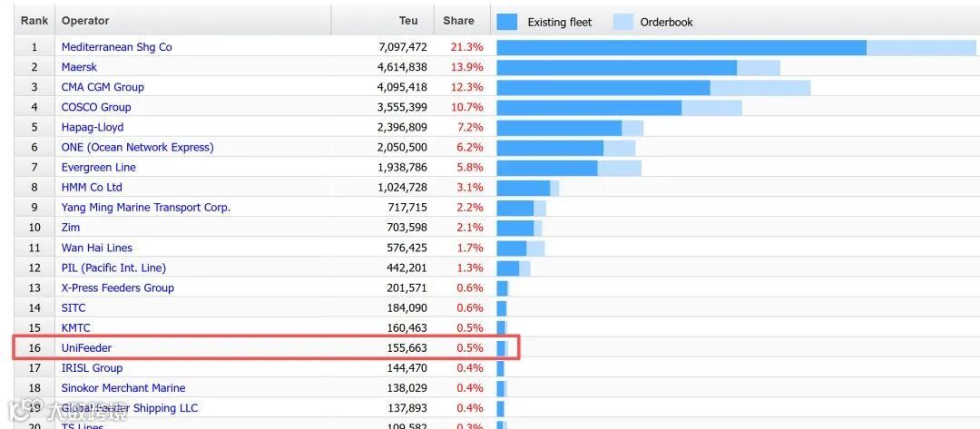Open Yang Ming Marine Transport Corp. link
980x429 pixels.
click(145, 208)
